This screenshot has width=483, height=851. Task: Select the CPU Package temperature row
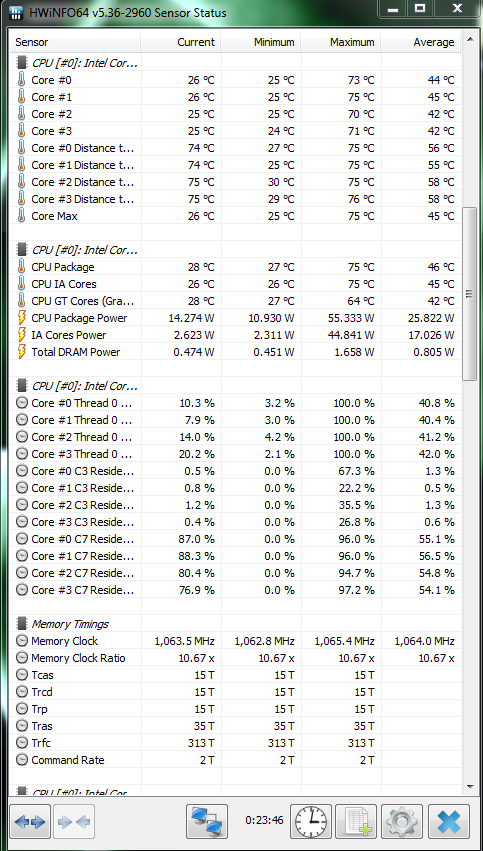[x=236, y=267]
